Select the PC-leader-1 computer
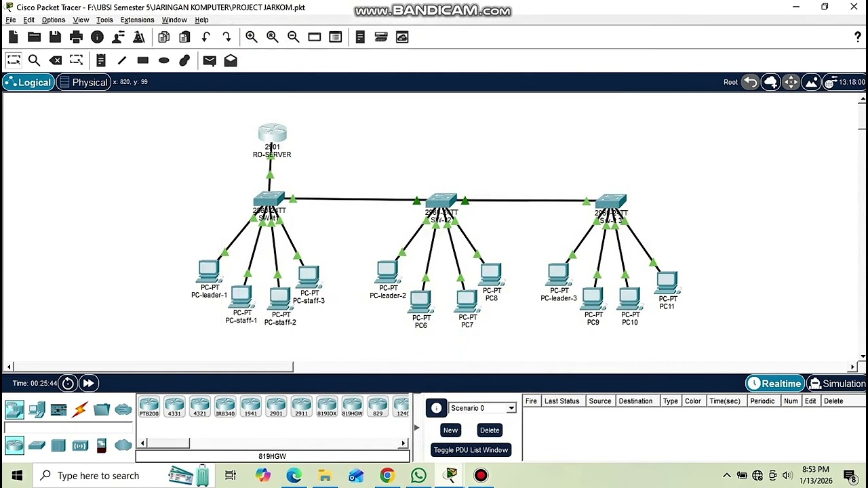 coord(208,272)
